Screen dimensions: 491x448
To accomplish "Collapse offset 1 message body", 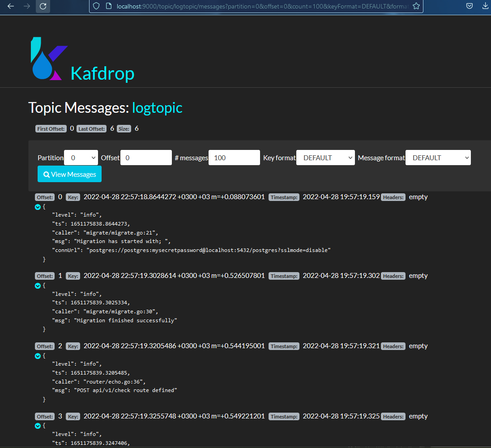I will (x=38, y=286).
